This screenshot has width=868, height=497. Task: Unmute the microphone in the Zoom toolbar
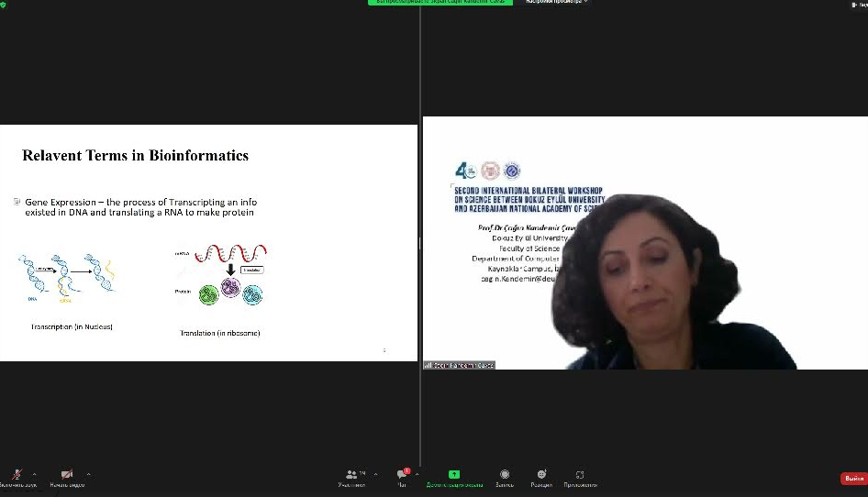[x=17, y=478]
